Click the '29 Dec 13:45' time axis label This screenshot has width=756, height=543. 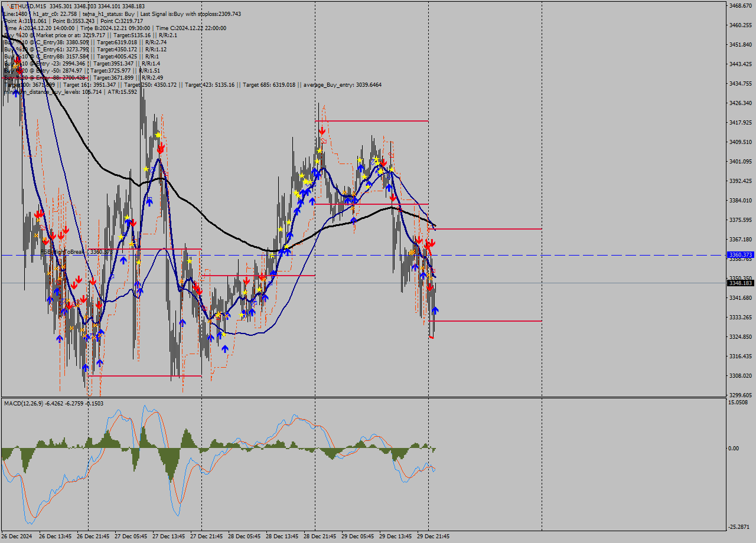[396, 537]
